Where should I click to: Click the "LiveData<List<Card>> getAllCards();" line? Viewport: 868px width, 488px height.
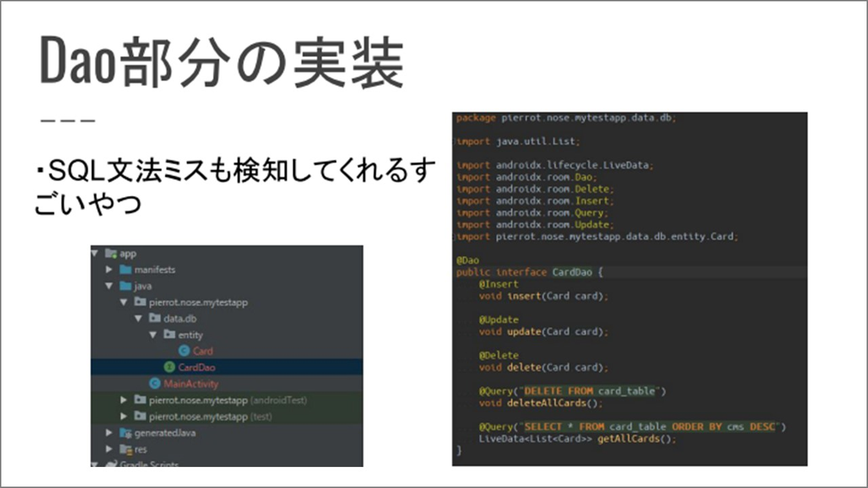click(x=578, y=439)
